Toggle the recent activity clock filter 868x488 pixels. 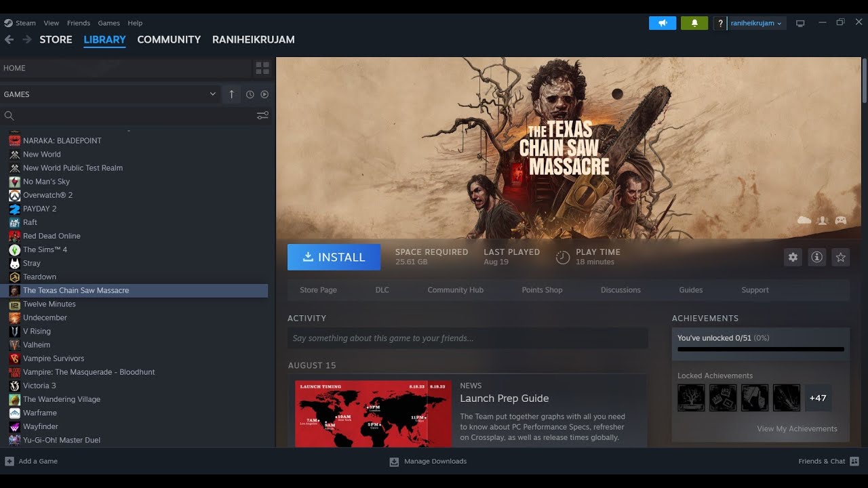(x=250, y=94)
